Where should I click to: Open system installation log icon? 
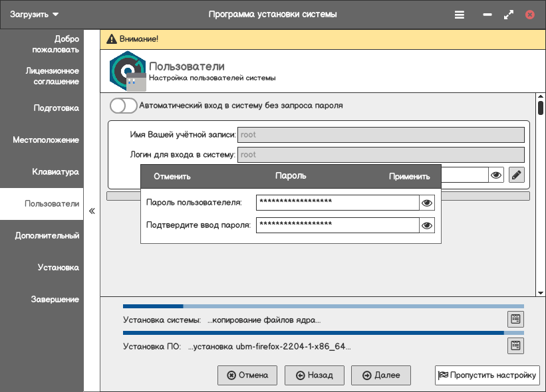[515, 319]
